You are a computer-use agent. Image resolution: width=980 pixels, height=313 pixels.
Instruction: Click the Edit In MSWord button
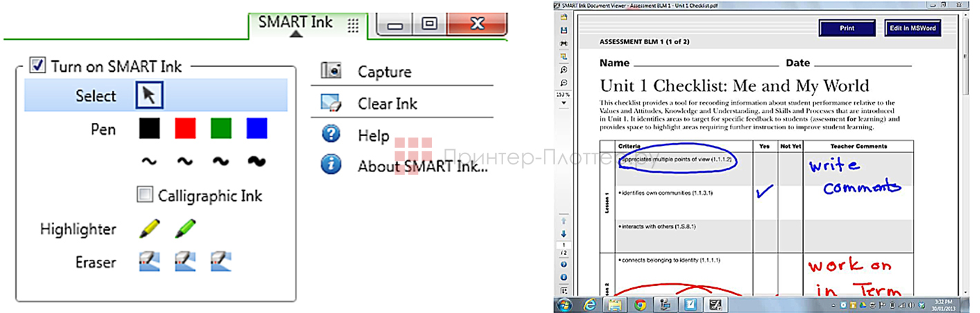[x=913, y=28]
